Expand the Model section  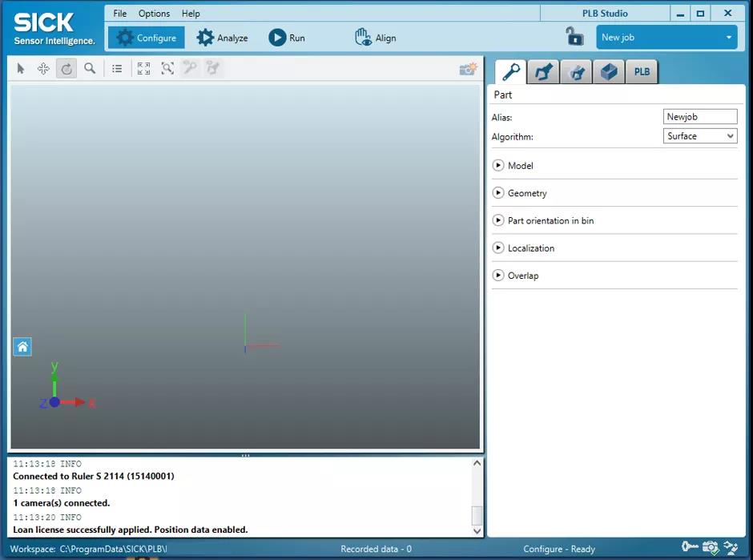coord(498,166)
